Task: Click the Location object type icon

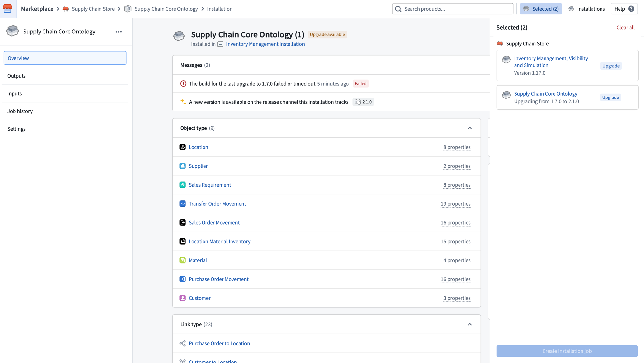Action: [x=183, y=147]
